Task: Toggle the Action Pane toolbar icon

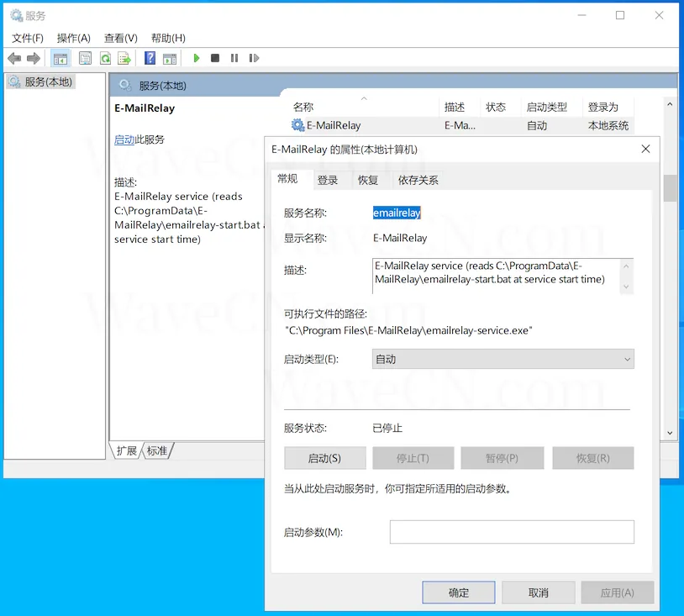Action: click(170, 58)
